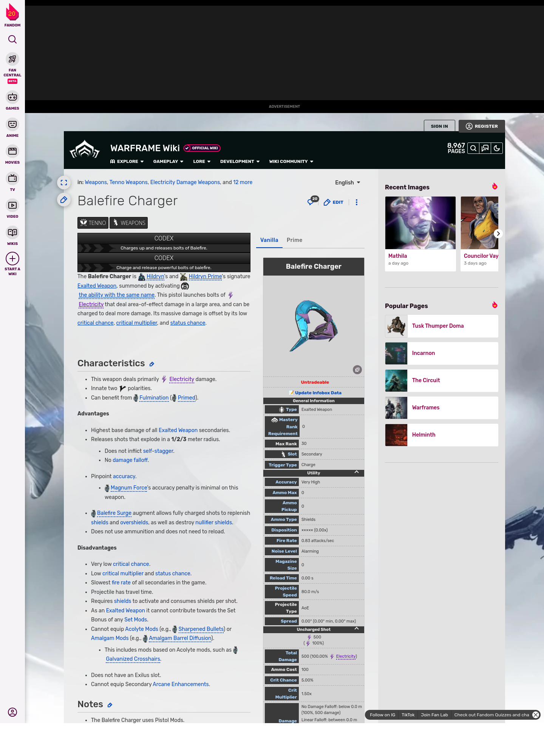Open the Magnum Force mod link
Screen dimensions: 544x756
(129, 488)
